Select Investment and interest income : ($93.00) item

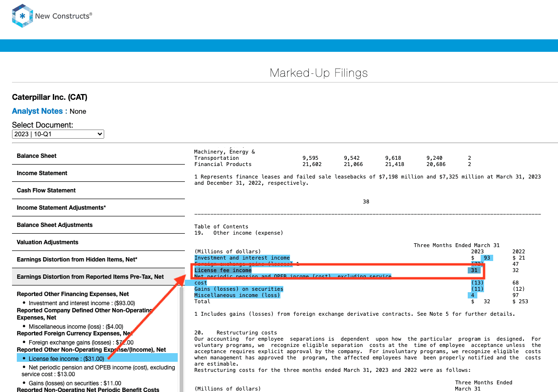(x=82, y=303)
